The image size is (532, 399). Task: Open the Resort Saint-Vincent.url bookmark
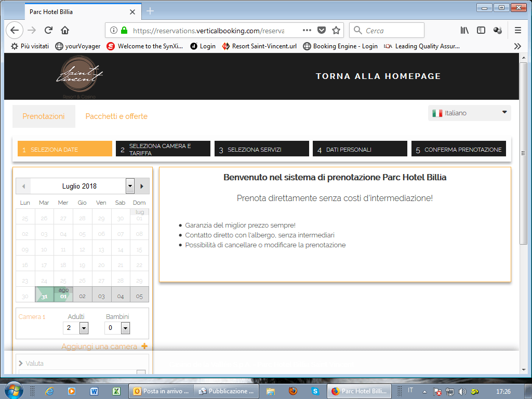tap(259, 46)
